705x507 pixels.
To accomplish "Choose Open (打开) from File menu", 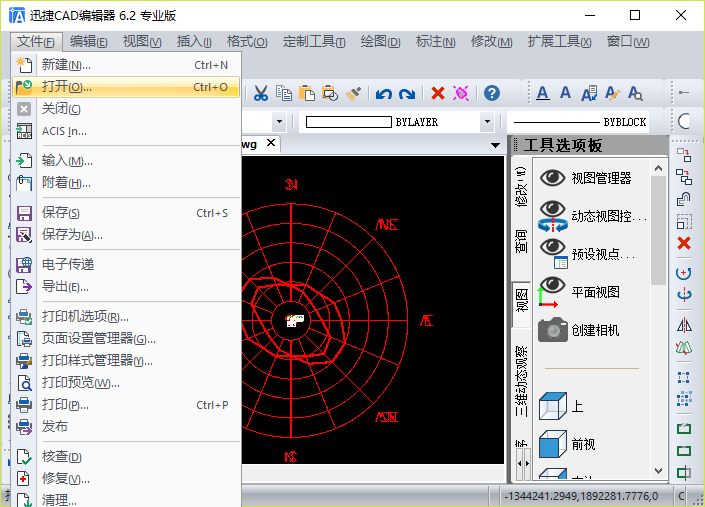I will [x=126, y=87].
